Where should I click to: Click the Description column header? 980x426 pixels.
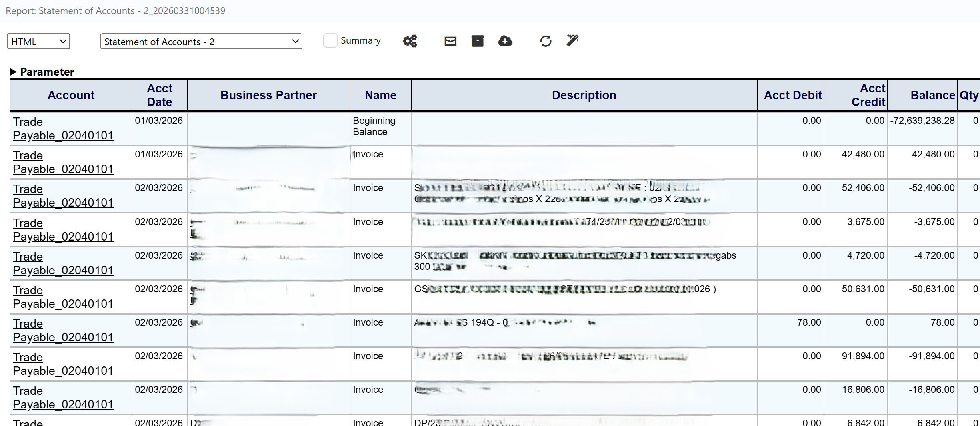(x=584, y=95)
